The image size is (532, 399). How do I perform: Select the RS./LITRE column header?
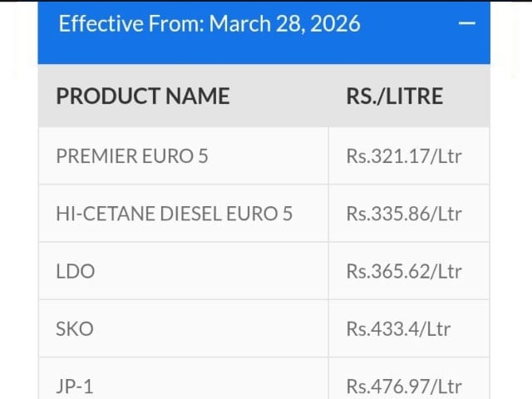tap(394, 96)
